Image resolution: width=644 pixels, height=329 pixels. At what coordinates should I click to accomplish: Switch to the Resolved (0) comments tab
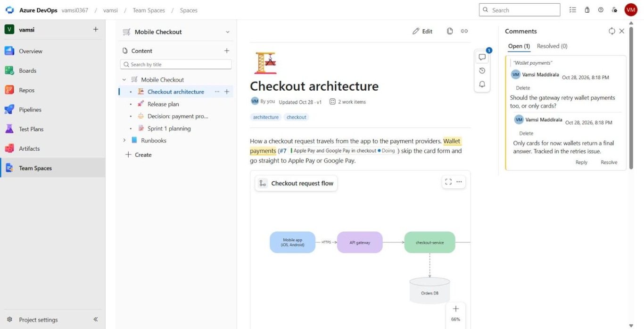[552, 46]
